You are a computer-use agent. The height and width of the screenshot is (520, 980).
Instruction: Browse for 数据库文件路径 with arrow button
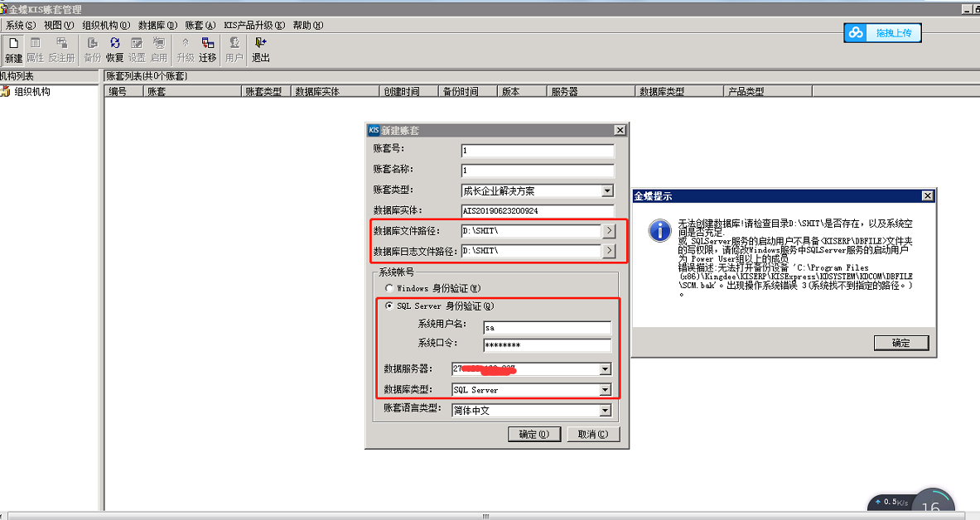(609, 231)
